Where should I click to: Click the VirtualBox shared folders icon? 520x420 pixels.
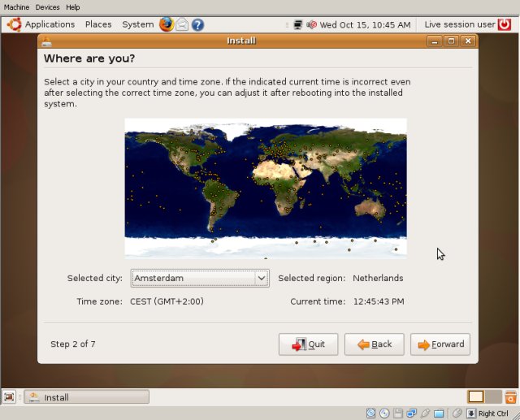click(x=439, y=414)
